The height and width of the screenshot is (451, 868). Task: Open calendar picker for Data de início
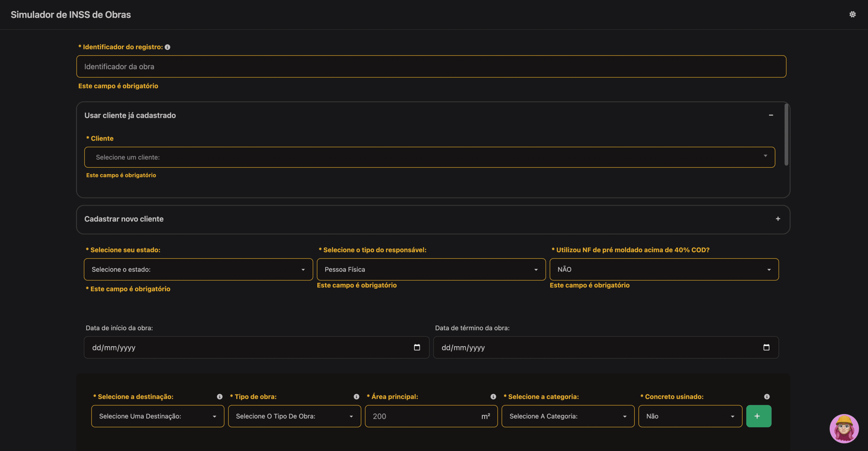click(x=417, y=347)
